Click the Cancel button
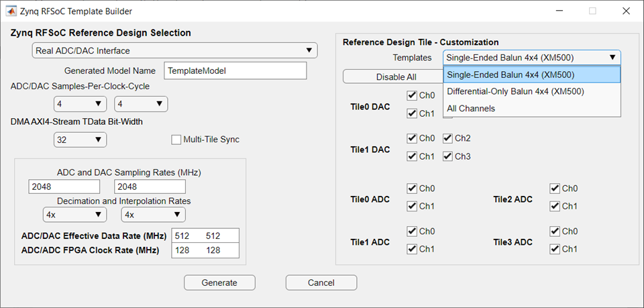 coord(321,283)
